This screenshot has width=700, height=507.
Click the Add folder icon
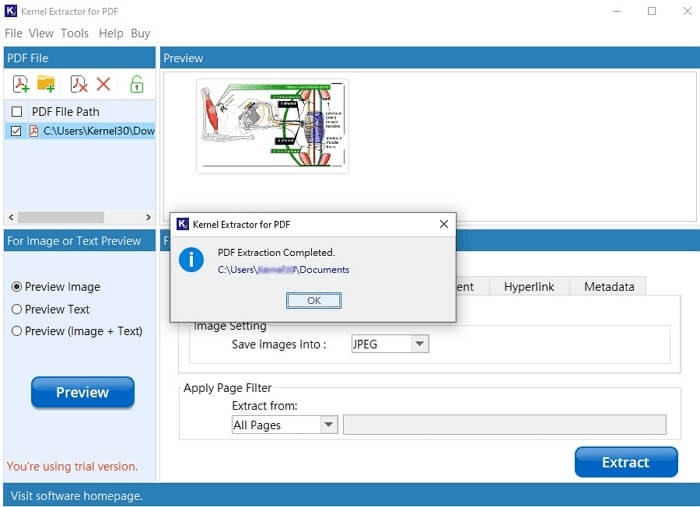[x=46, y=83]
